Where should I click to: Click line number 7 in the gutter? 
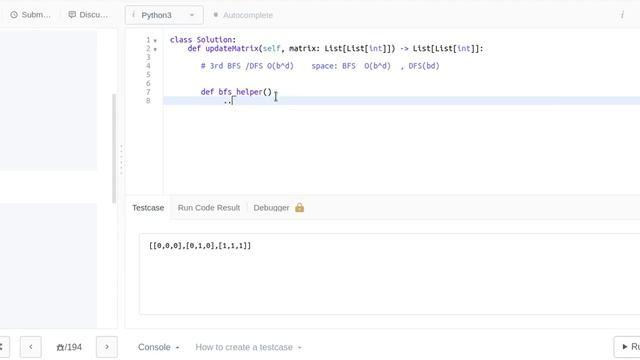[x=148, y=92]
